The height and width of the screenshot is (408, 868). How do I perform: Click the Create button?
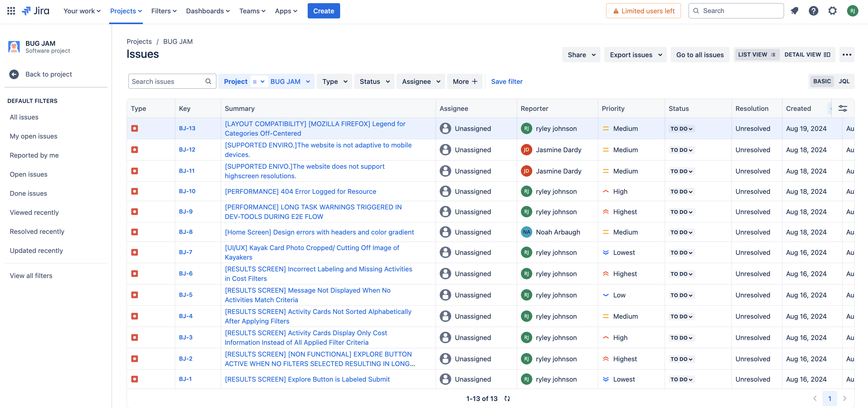coord(323,10)
